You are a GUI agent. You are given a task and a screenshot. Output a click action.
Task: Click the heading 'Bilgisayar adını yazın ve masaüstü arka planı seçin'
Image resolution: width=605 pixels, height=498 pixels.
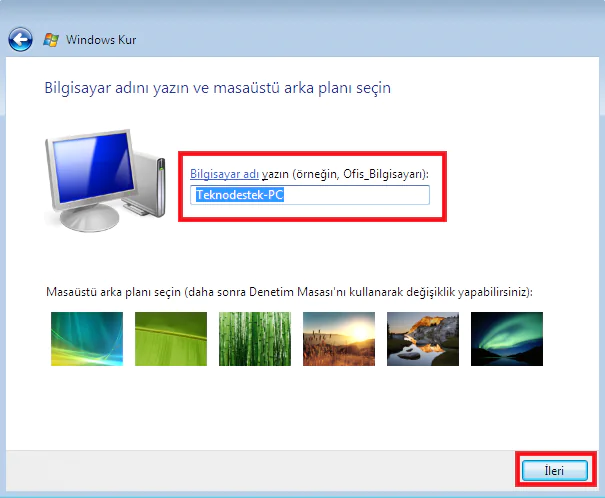(218, 88)
